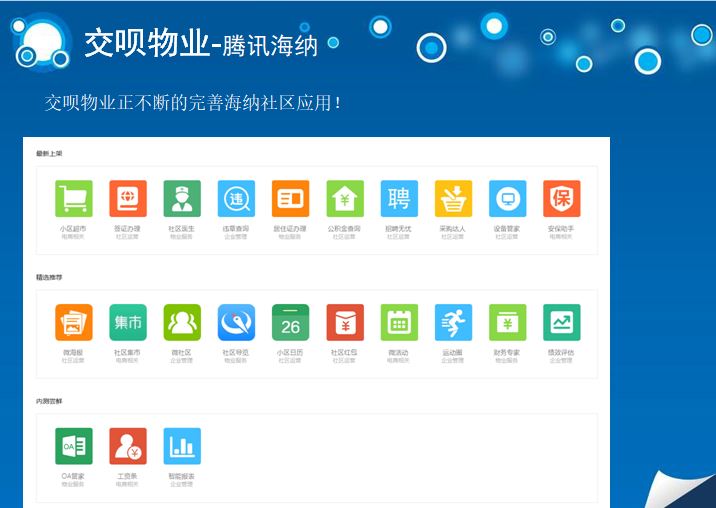
Task: Click the 安保助手 security shield icon
Action: click(561, 199)
